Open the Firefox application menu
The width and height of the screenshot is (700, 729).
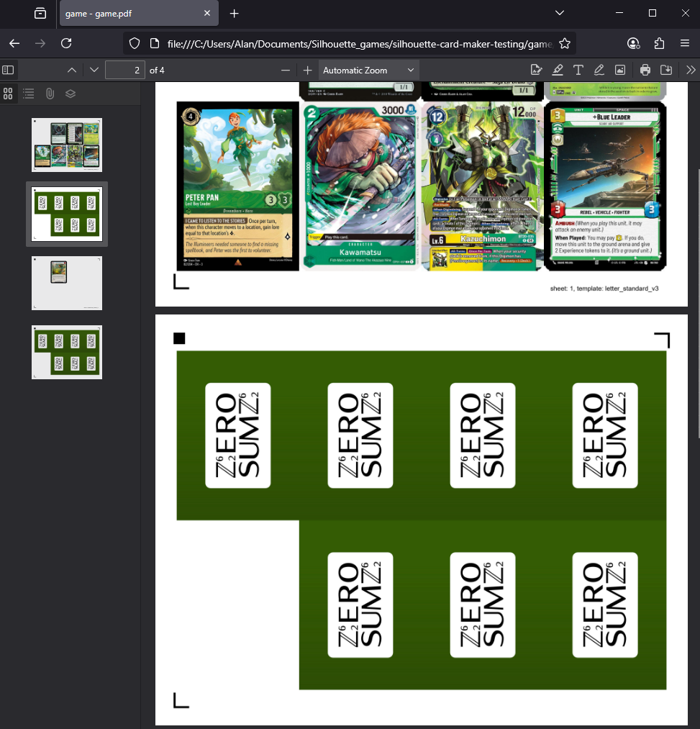click(685, 43)
